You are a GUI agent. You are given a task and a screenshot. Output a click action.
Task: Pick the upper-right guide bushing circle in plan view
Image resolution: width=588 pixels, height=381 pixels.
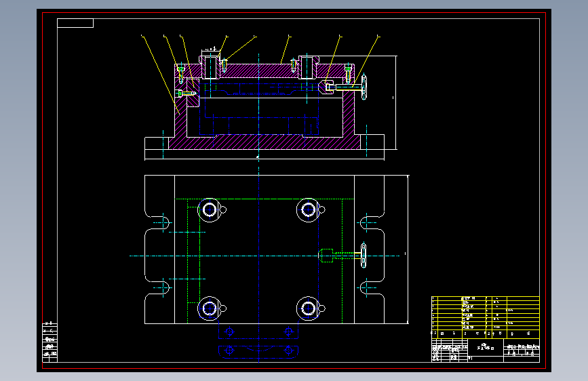click(309, 210)
